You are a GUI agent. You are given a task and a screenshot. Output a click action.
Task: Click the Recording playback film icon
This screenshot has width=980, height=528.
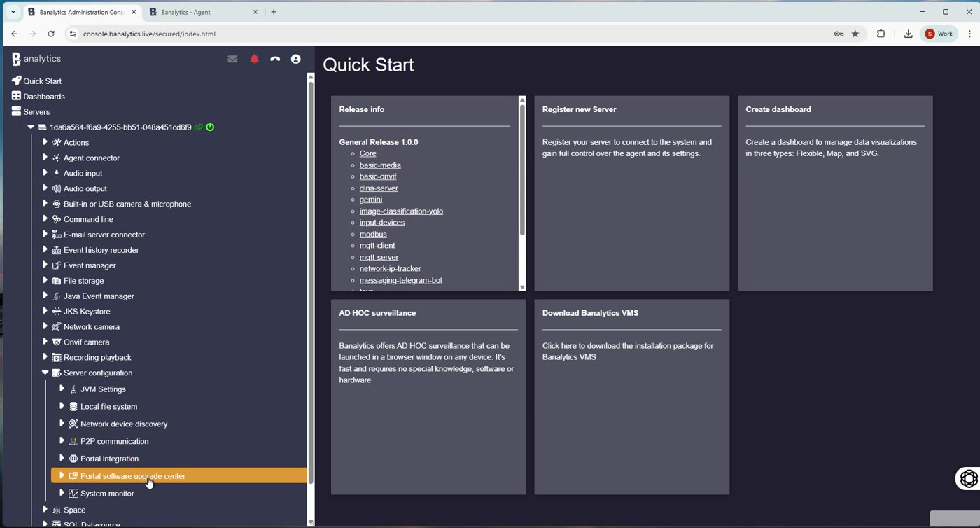pyautogui.click(x=57, y=357)
